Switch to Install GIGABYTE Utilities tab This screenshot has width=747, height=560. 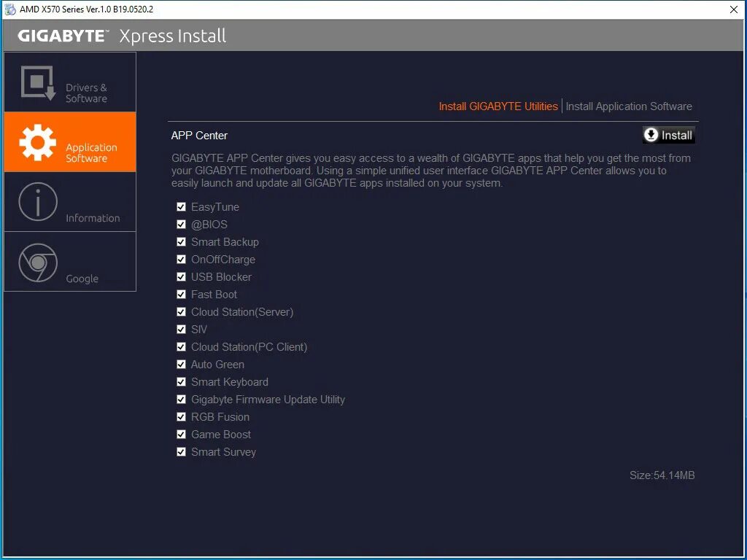click(x=498, y=106)
